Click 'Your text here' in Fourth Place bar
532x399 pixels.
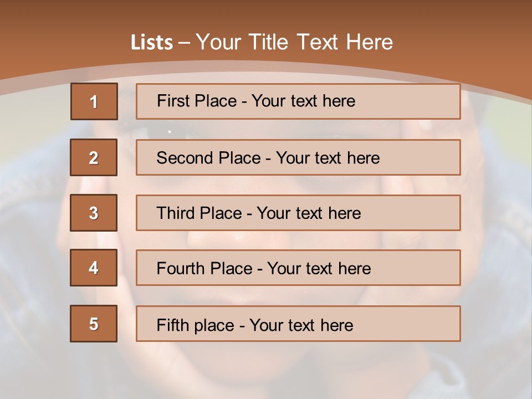point(319,269)
